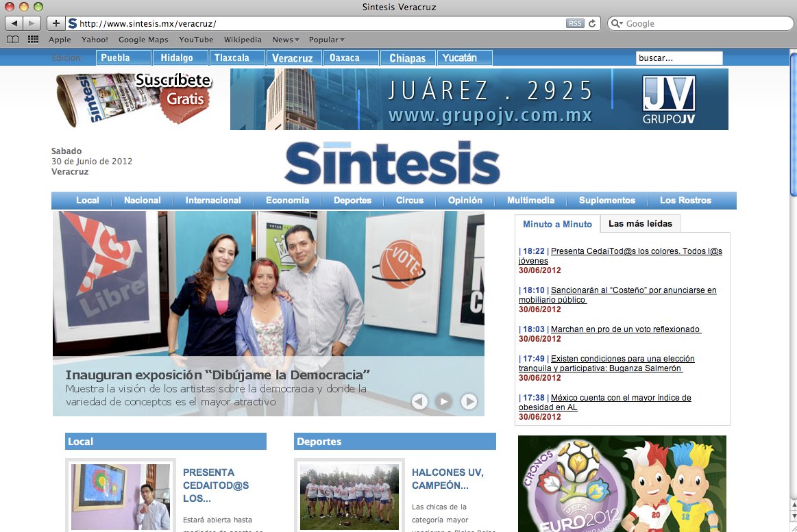Image resolution: width=797 pixels, height=532 pixels.
Task: Advance to next slide in carousel
Action: 469,401
